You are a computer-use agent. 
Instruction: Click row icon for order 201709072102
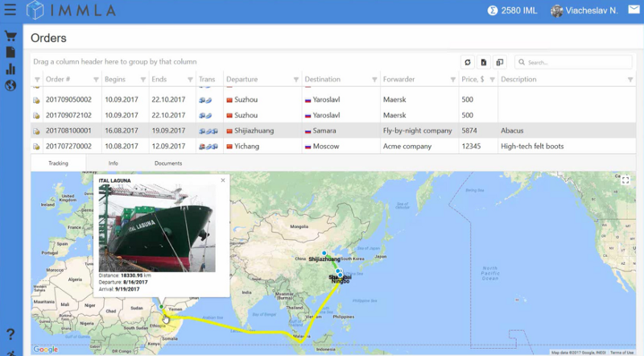tap(36, 115)
